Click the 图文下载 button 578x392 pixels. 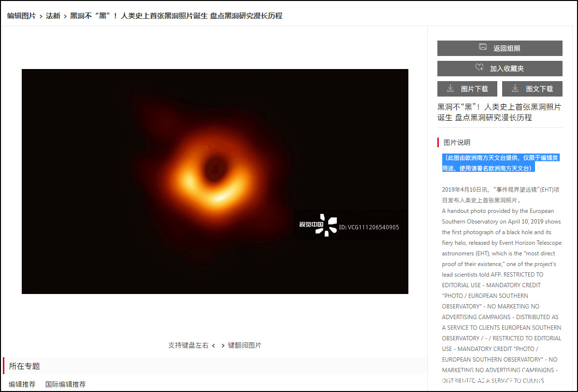(x=532, y=89)
